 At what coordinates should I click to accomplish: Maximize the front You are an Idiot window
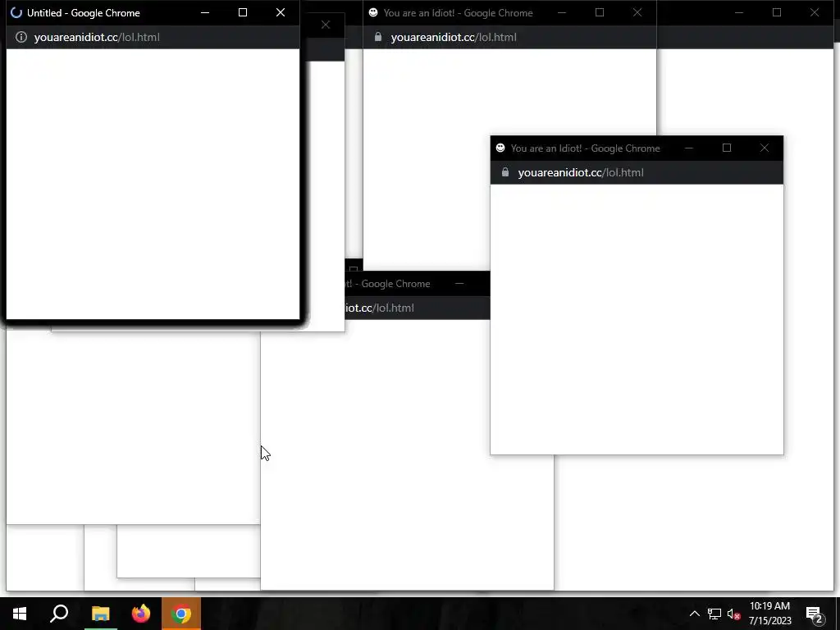click(727, 148)
